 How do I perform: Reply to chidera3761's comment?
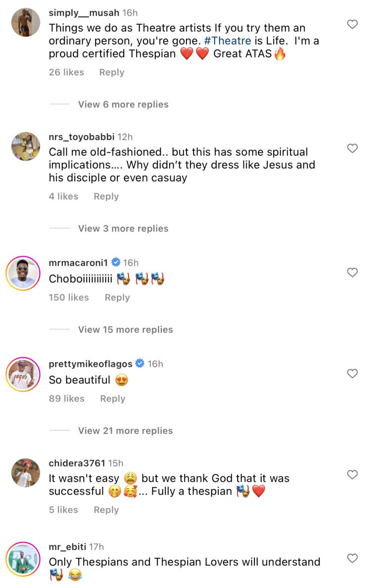(x=106, y=510)
